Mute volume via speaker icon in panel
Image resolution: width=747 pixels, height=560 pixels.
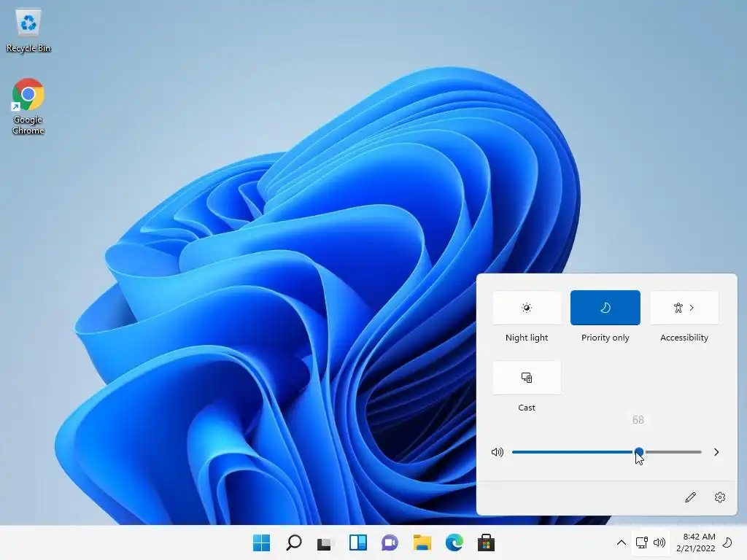[x=497, y=452]
